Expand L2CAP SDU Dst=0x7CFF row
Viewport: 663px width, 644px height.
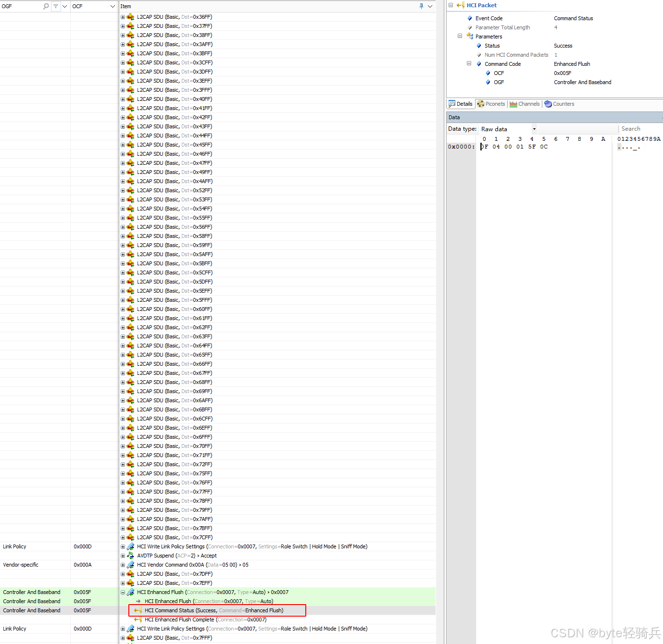pos(123,537)
